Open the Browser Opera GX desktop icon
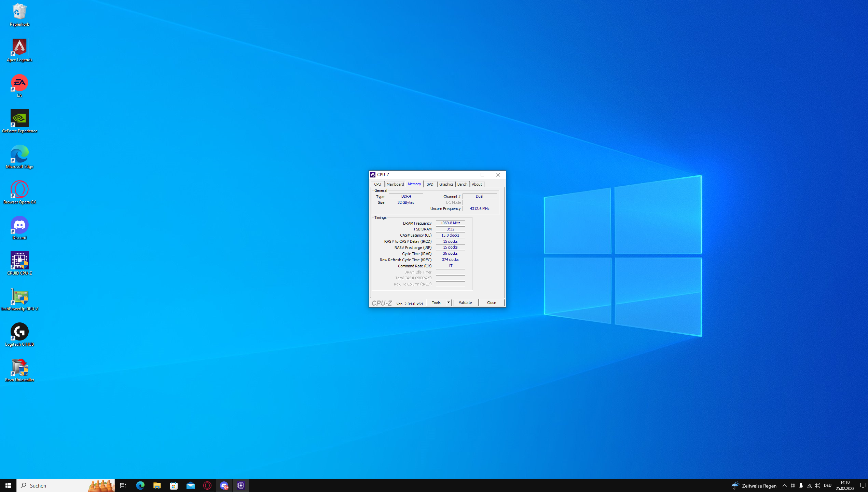868x492 pixels. coord(19,190)
